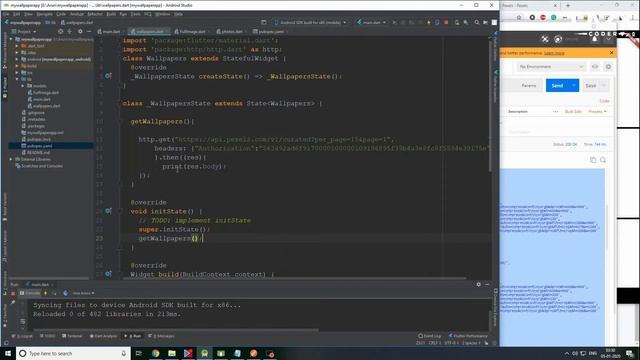640x360 pixels.
Task: Switch to the photos.dart editor tab
Action: (x=230, y=31)
